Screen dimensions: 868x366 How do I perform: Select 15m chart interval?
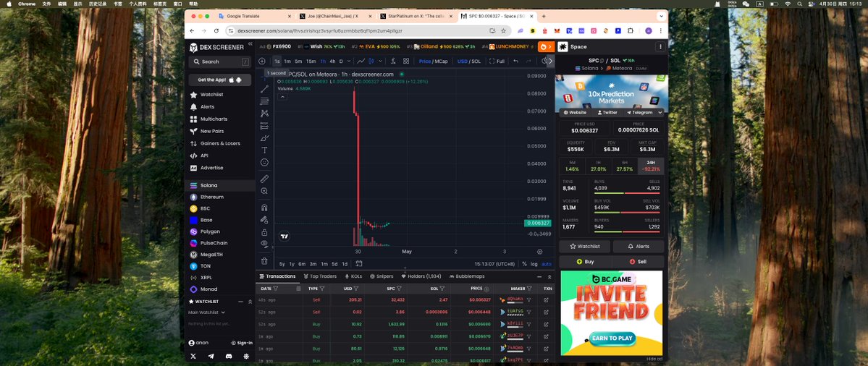click(311, 61)
